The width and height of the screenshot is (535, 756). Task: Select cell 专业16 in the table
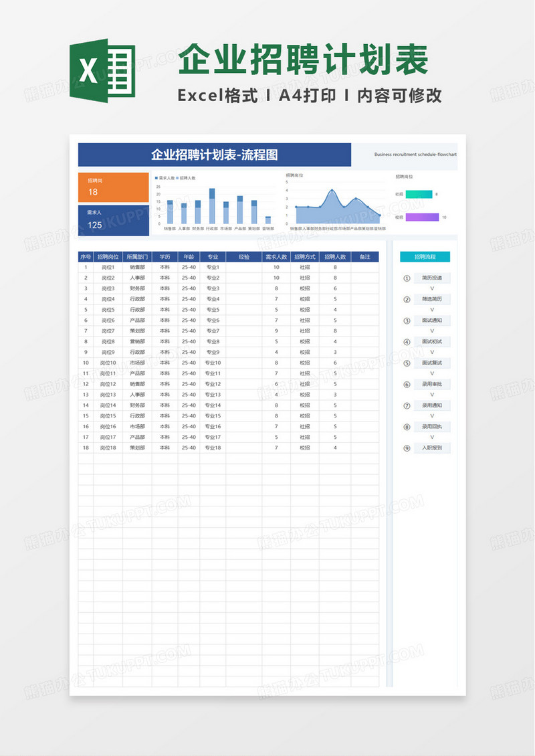pyautogui.click(x=213, y=426)
